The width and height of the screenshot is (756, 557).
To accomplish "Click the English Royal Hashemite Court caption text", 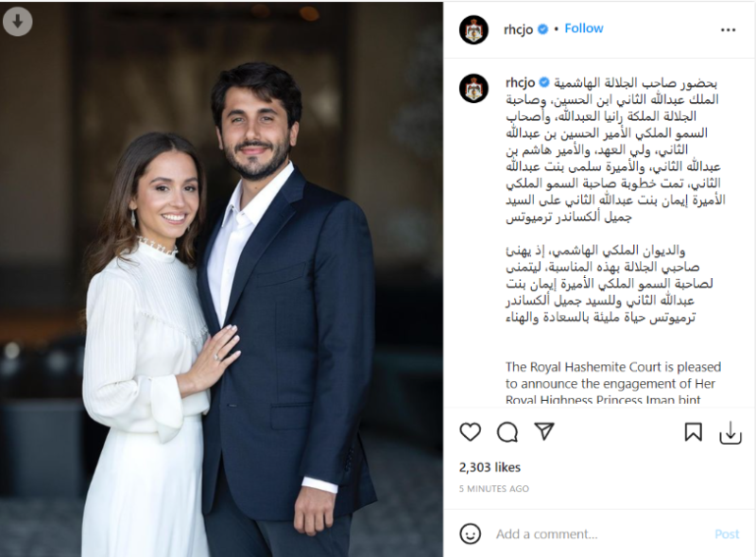I will (x=612, y=383).
